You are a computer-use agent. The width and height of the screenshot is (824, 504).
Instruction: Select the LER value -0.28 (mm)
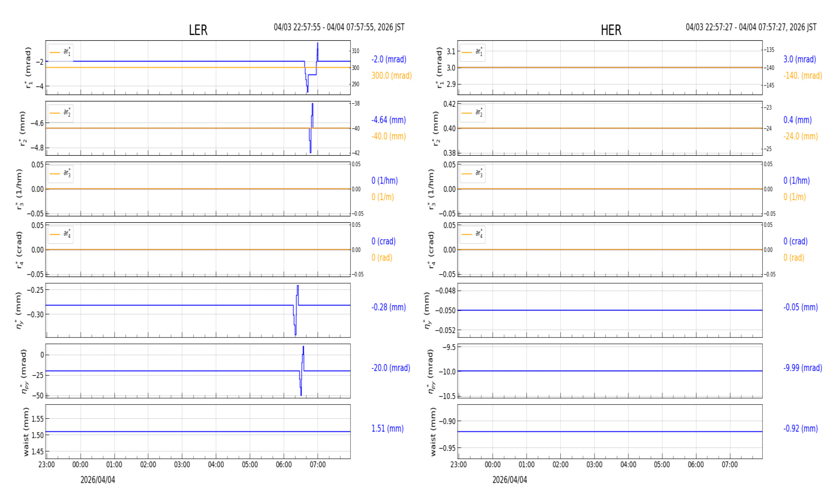(x=389, y=307)
